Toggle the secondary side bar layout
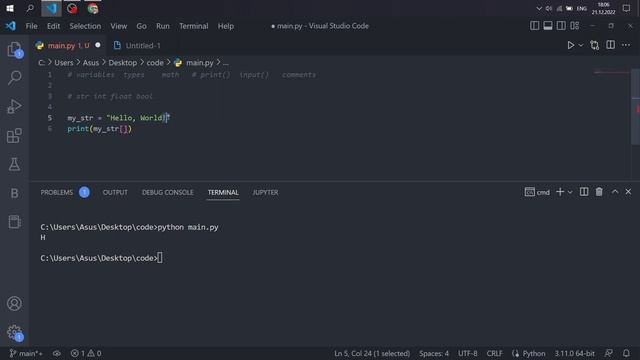Image resolution: width=640 pixels, height=360 pixels. tap(561, 26)
